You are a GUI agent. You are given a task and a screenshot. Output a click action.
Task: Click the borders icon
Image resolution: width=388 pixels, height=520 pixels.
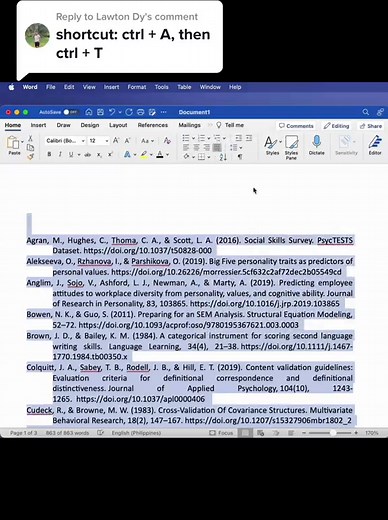point(201,156)
